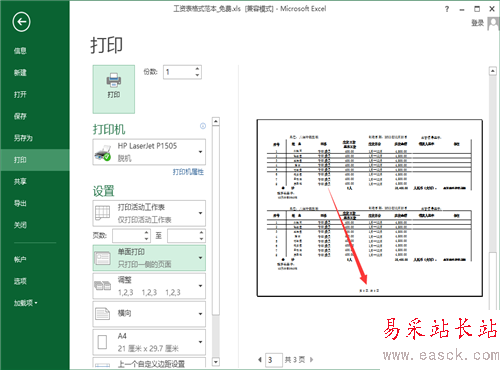
Task: Click the user avatar icon
Action: [493, 23]
